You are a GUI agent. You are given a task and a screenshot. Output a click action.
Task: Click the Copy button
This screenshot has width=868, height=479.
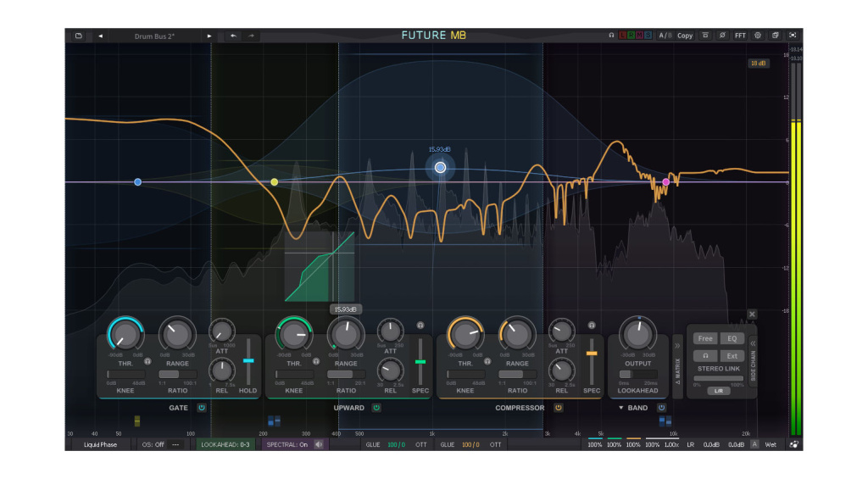[685, 36]
